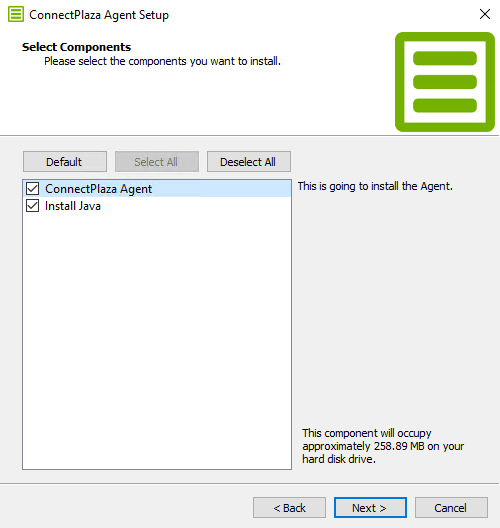Click the Default button
This screenshot has height=528, width=500.
coord(65,162)
